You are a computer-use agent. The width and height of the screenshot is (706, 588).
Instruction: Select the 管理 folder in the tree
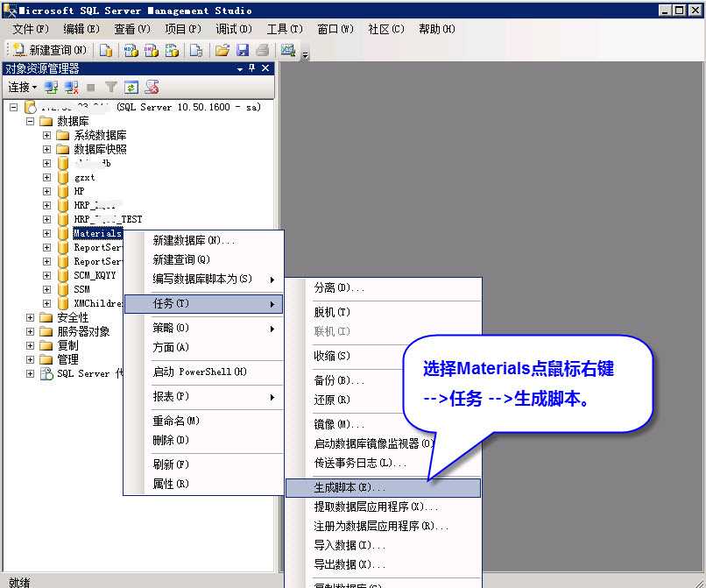(68, 359)
